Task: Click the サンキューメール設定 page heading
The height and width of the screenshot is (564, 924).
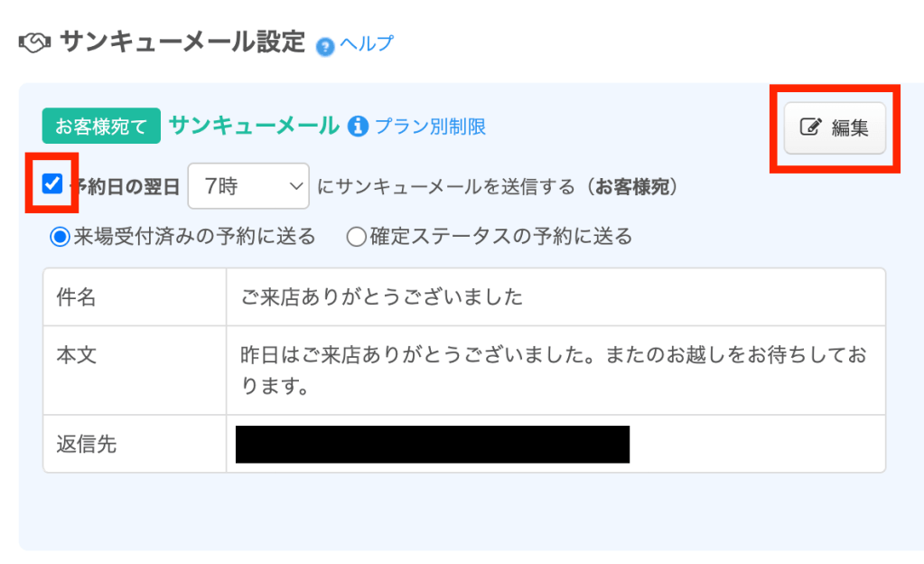Action: 182,42
